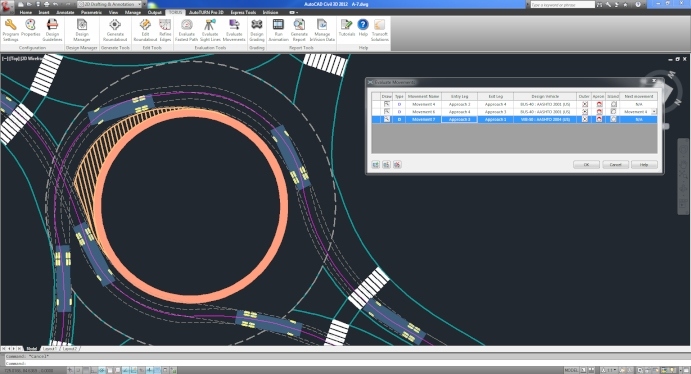This screenshot has width=691, height=374.
Task: Toggle Outer checkbox for Movement 4
Action: click(x=585, y=104)
